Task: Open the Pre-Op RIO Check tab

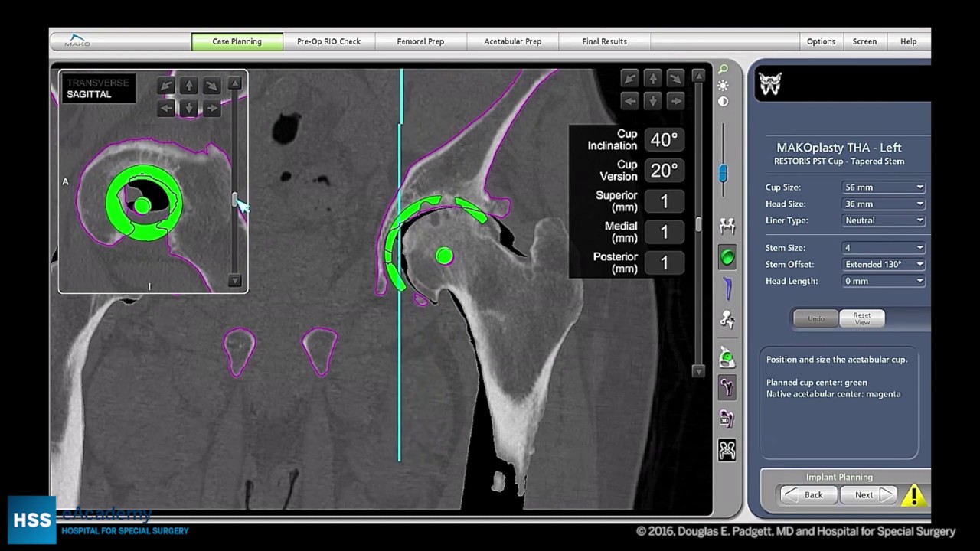Action: (x=328, y=41)
